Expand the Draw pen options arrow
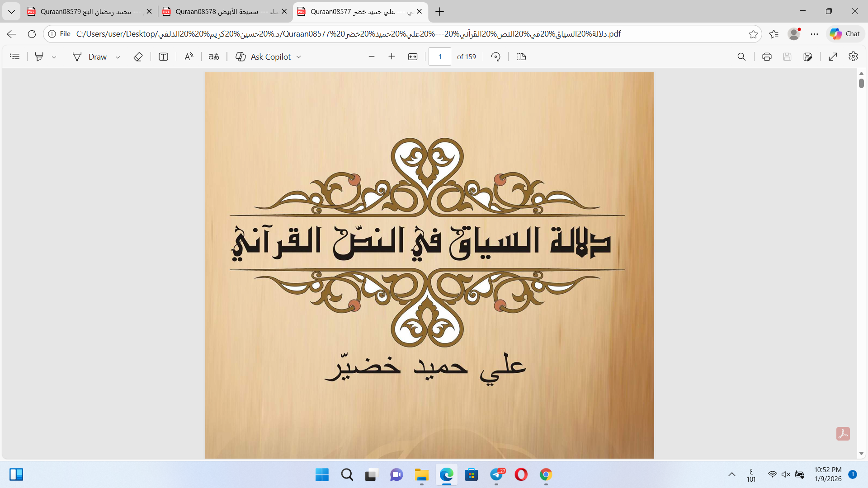Viewport: 868px width, 488px height. pyautogui.click(x=118, y=57)
